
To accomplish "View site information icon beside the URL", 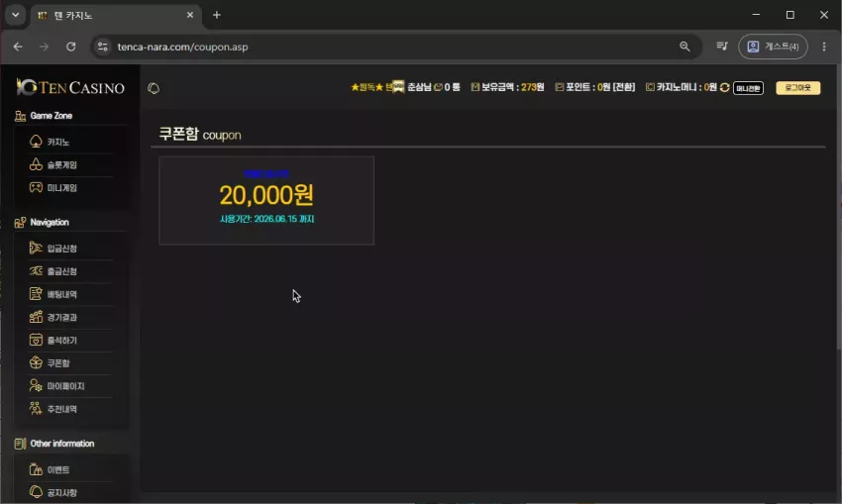I will [103, 47].
